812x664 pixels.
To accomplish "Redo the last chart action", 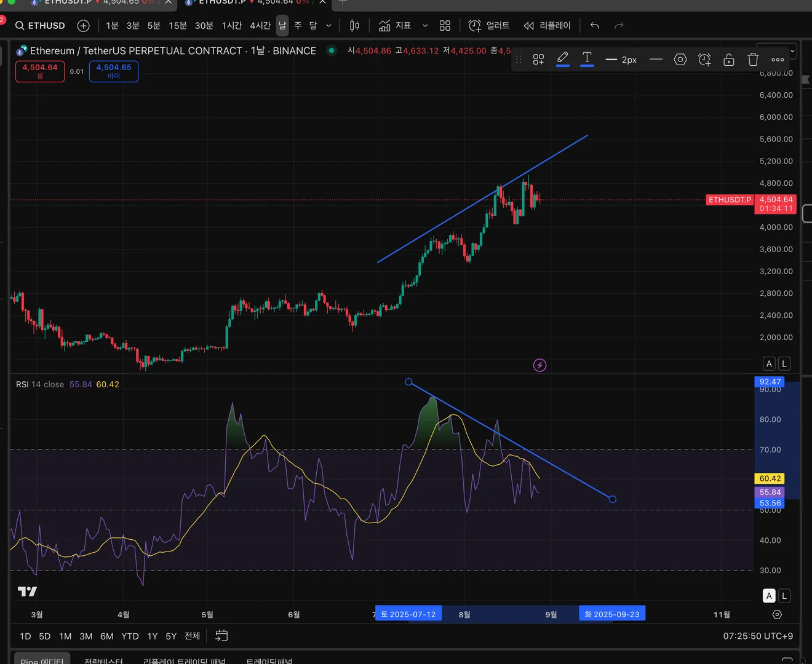I will (x=619, y=26).
